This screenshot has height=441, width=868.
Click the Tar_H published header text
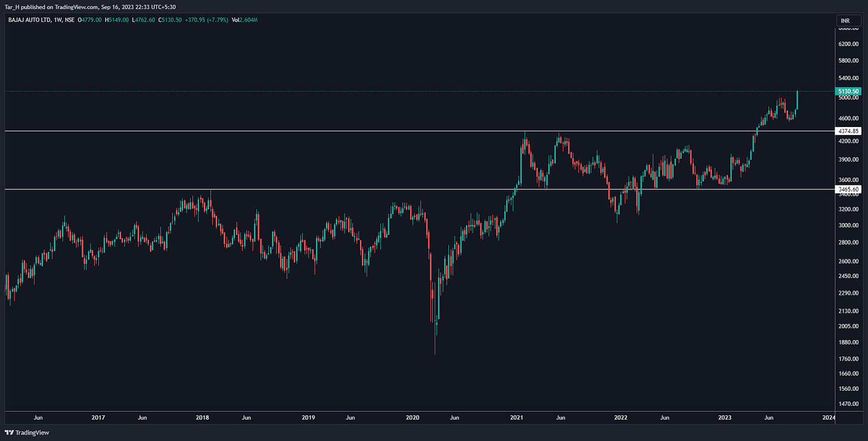click(x=91, y=7)
